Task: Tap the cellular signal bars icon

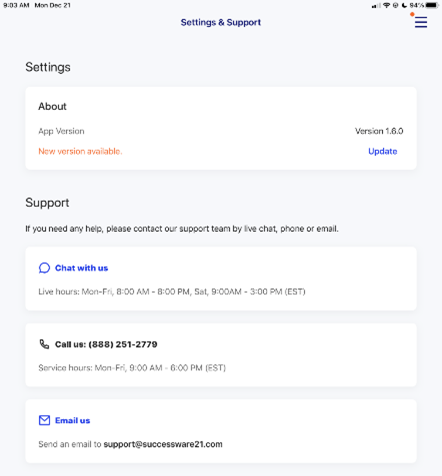Action: [376, 6]
